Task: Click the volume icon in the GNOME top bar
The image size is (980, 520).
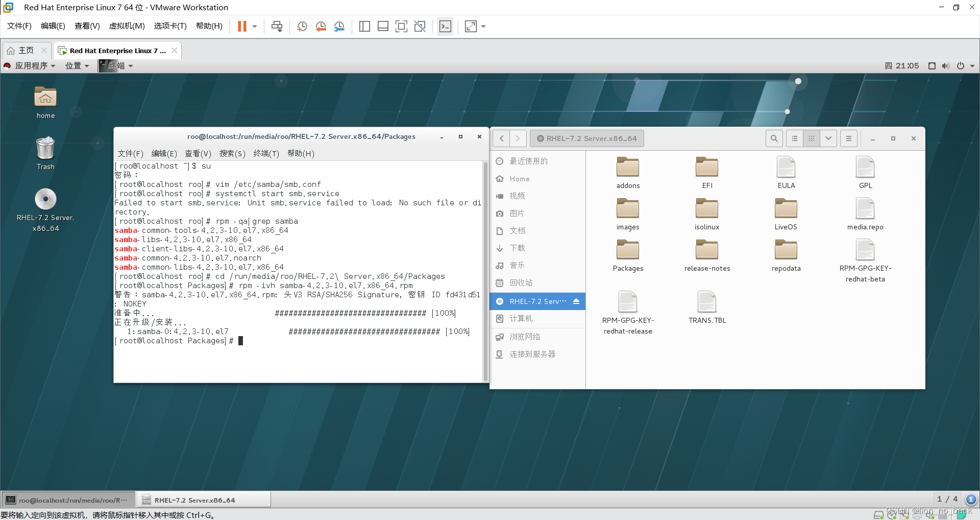Action: pos(946,65)
